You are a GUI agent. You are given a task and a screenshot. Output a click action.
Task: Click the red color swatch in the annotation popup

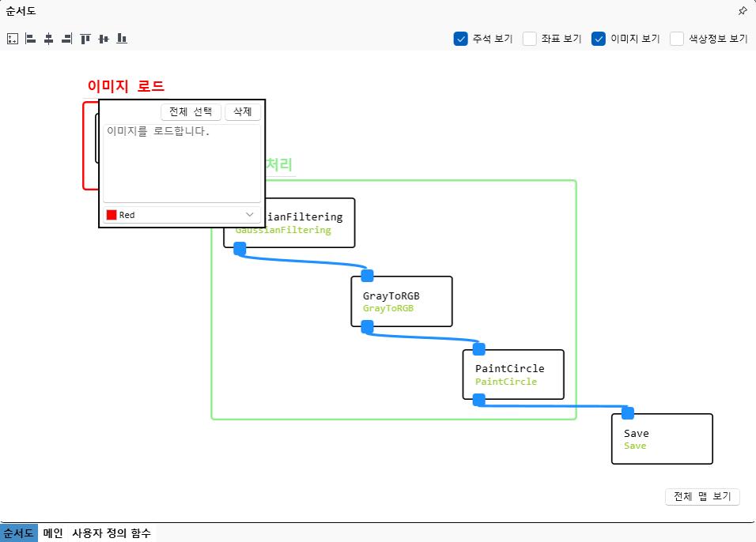(x=112, y=215)
